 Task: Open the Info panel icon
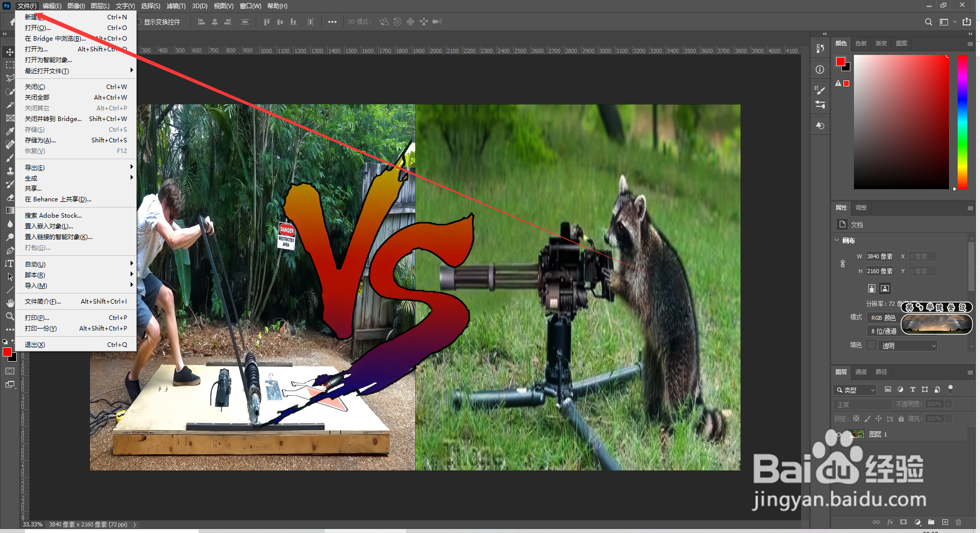[x=820, y=70]
